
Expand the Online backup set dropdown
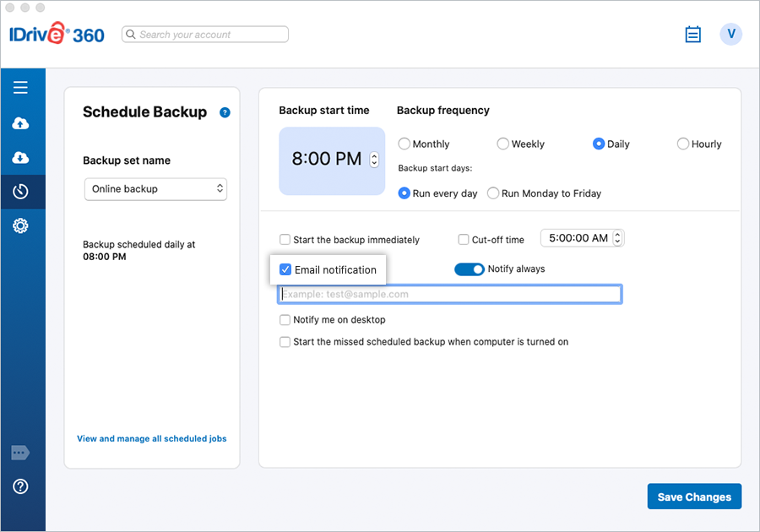tap(155, 189)
